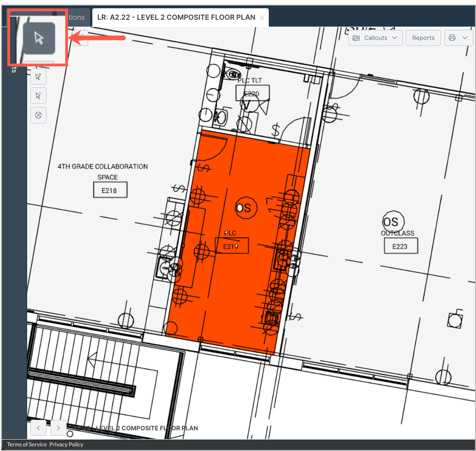Click the E223 Outclass room tag
476x451 pixels.
click(401, 246)
